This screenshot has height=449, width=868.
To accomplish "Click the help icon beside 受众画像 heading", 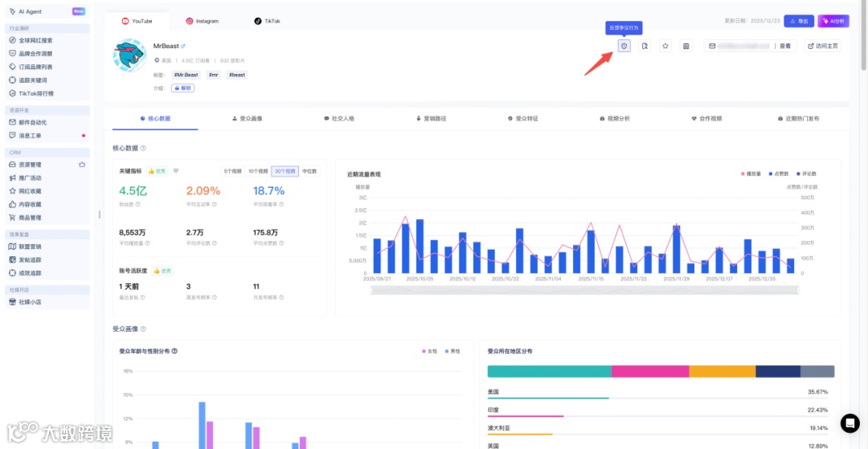I will (143, 329).
